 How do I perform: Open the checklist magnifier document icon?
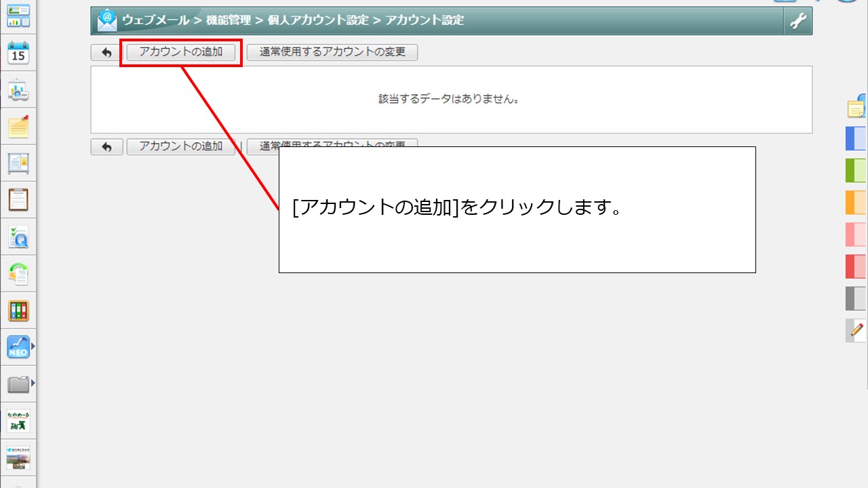click(18, 237)
